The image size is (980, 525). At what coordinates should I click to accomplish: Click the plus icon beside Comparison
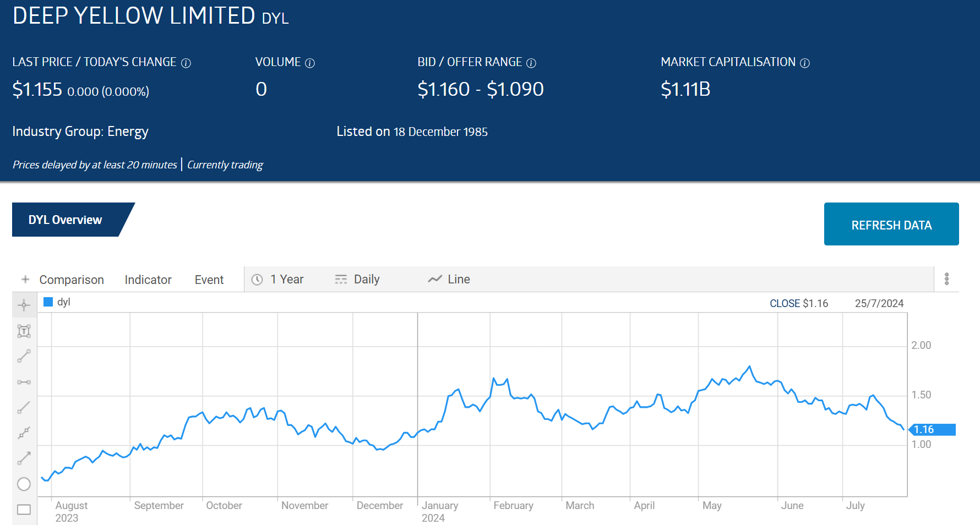[25, 280]
